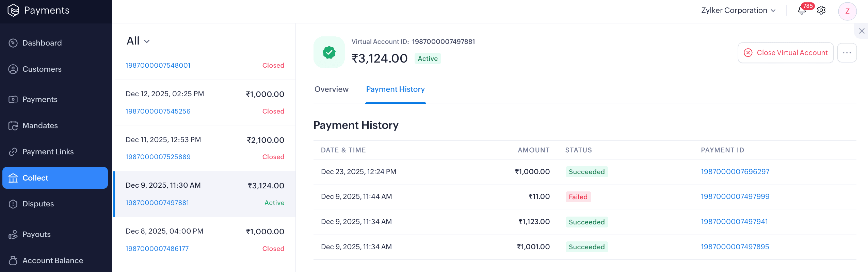Click the Dashboard icon in sidebar
The height and width of the screenshot is (272, 868).
click(13, 43)
